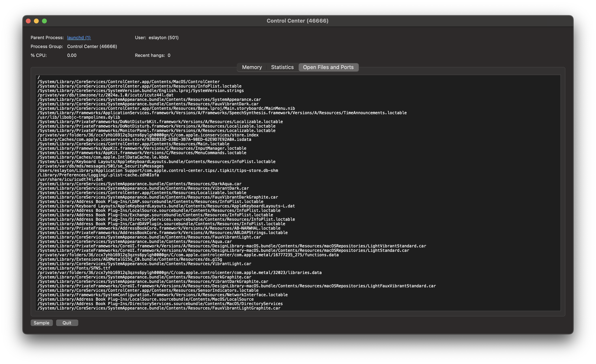Select the Open Files and Ports tab

pyautogui.click(x=328, y=67)
